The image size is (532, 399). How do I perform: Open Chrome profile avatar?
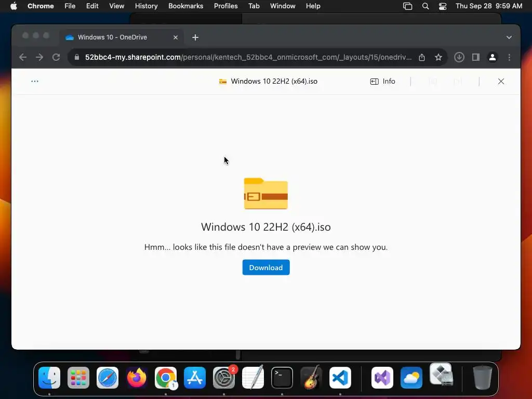point(493,57)
